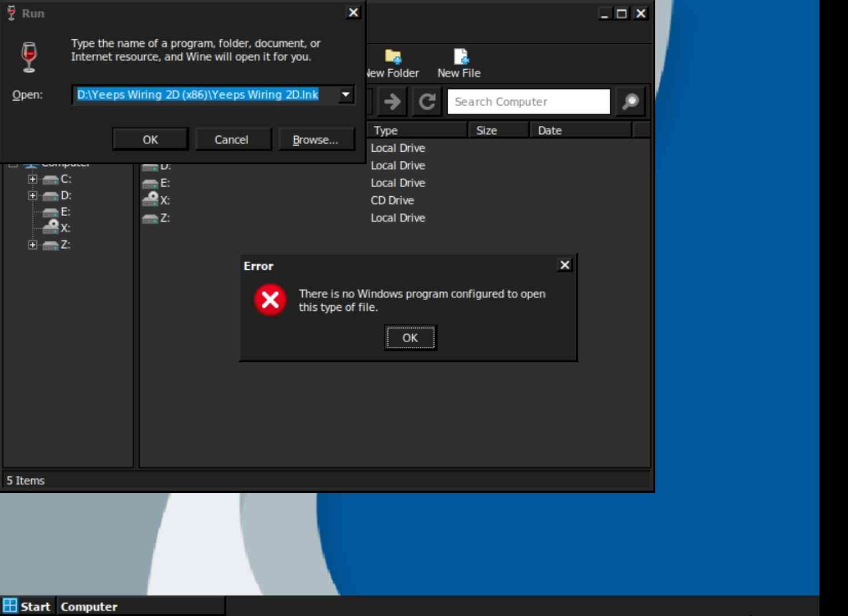This screenshot has width=848, height=616.
Task: Maximize the file manager window
Action: [x=622, y=13]
